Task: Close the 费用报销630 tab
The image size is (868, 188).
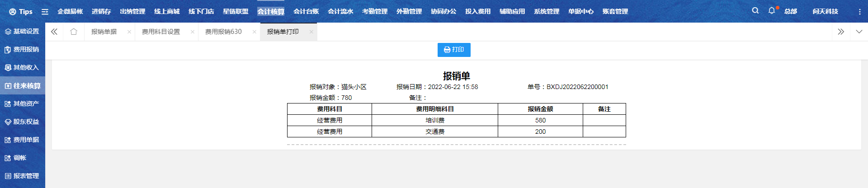Action: 255,32
